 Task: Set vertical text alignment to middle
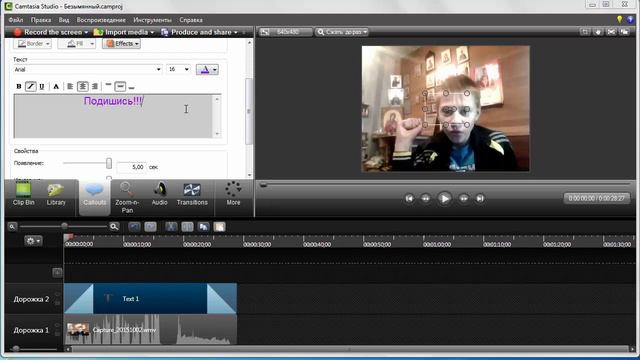click(120, 87)
